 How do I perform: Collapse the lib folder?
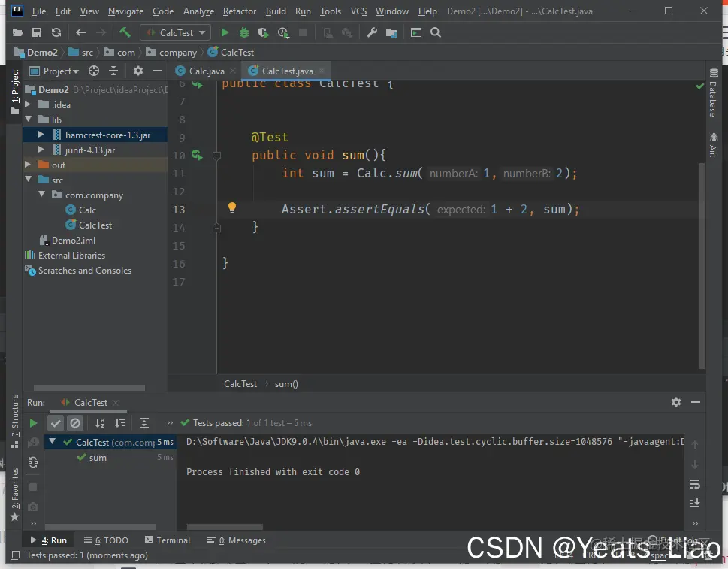[29, 120]
